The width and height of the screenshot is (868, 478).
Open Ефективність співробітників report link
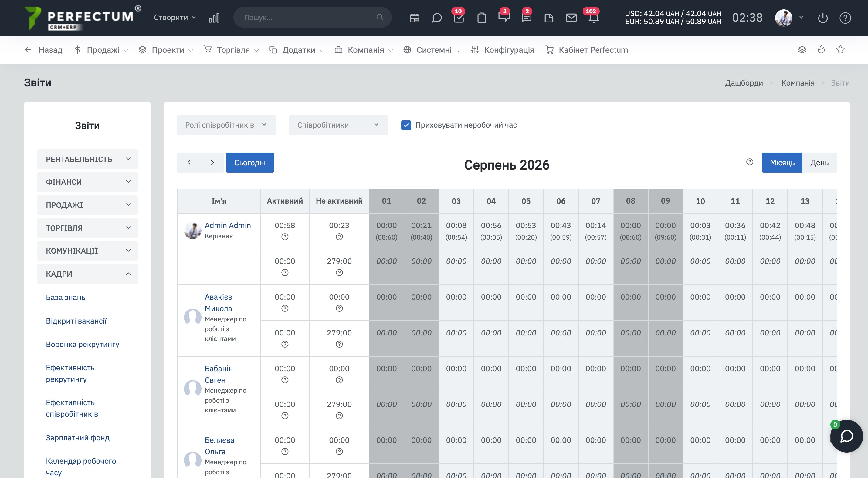tap(72, 408)
